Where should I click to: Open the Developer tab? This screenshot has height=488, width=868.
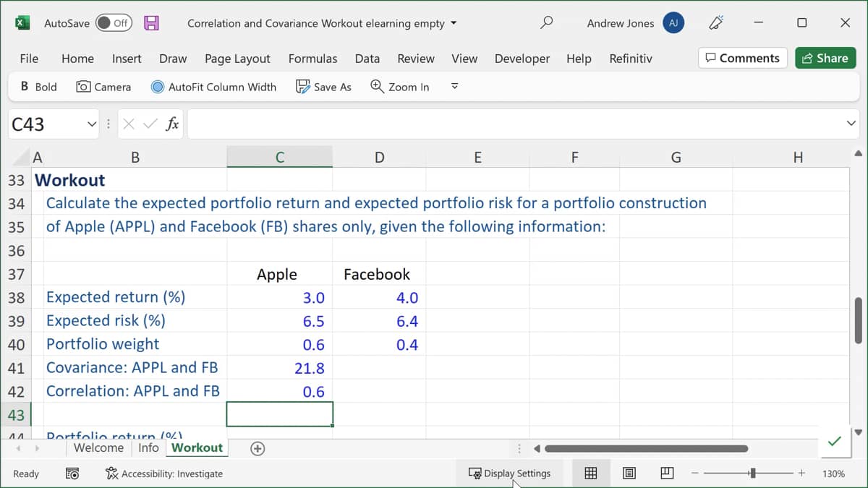coord(522,59)
